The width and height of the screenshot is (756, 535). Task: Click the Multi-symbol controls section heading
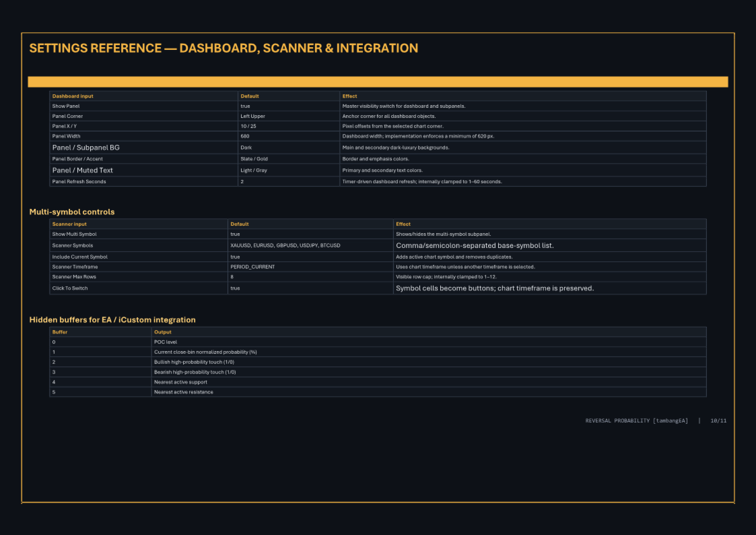pyautogui.click(x=72, y=212)
